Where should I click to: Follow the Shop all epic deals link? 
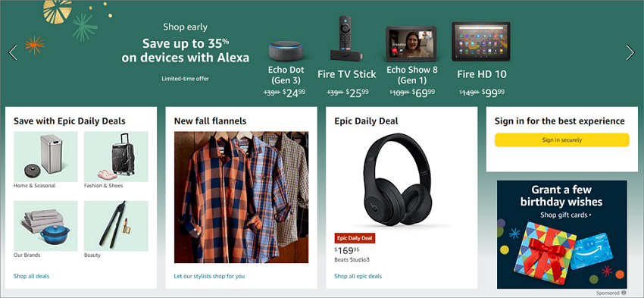(x=358, y=276)
